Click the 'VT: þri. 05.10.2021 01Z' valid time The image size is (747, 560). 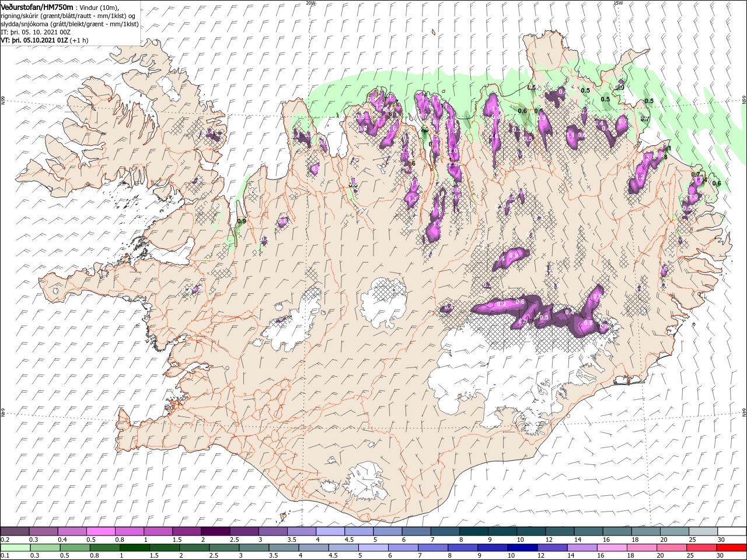[34, 40]
